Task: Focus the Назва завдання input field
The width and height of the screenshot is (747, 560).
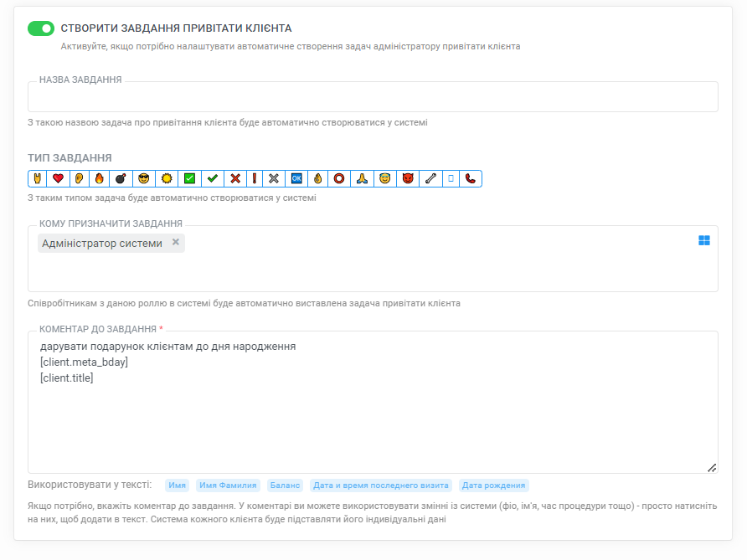Action: (373, 96)
